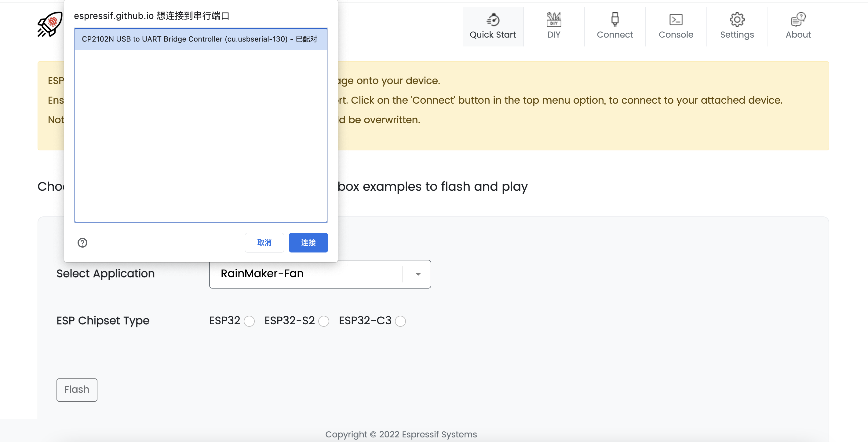Click the About chat-question icon

click(x=798, y=20)
